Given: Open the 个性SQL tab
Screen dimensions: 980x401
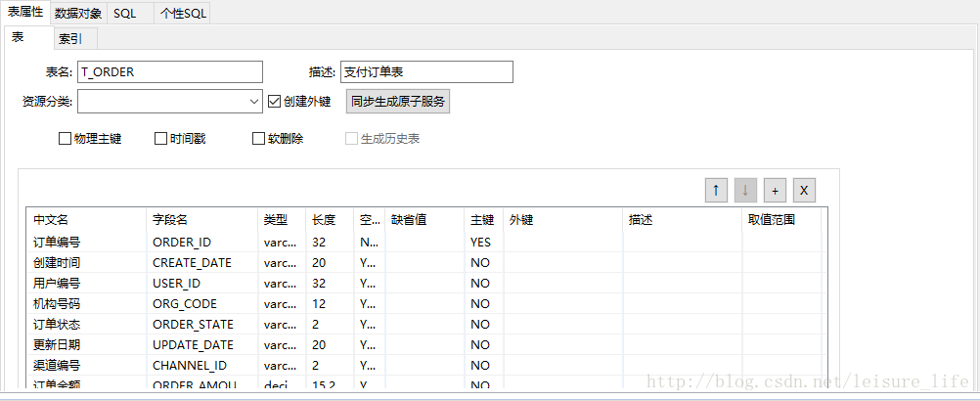Looking at the screenshot, I should pos(182,13).
